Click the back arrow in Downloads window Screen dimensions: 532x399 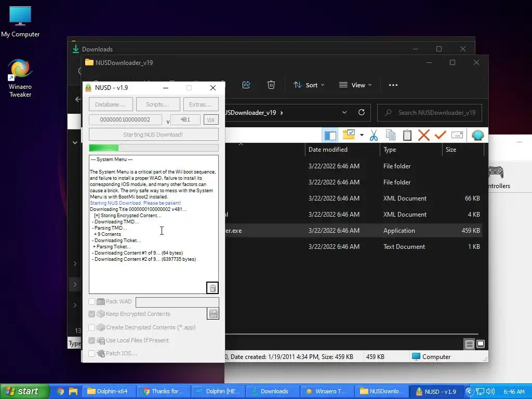click(x=78, y=99)
